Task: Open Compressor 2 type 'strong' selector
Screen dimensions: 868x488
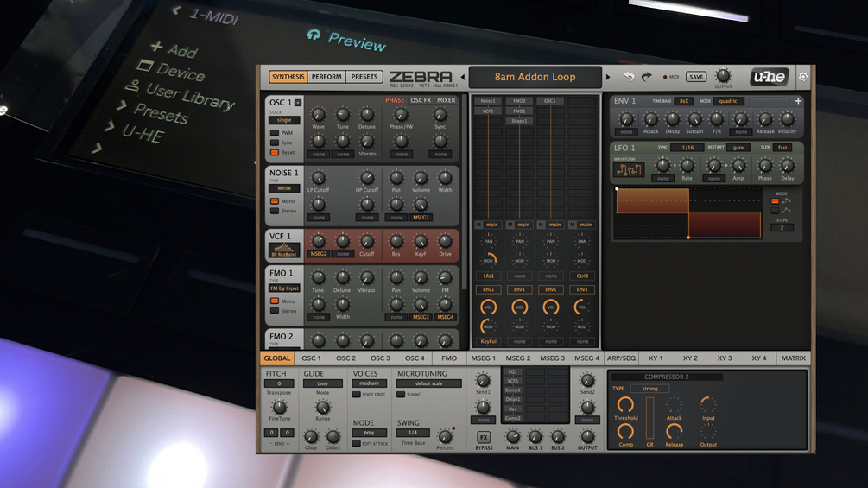Action: 649,389
